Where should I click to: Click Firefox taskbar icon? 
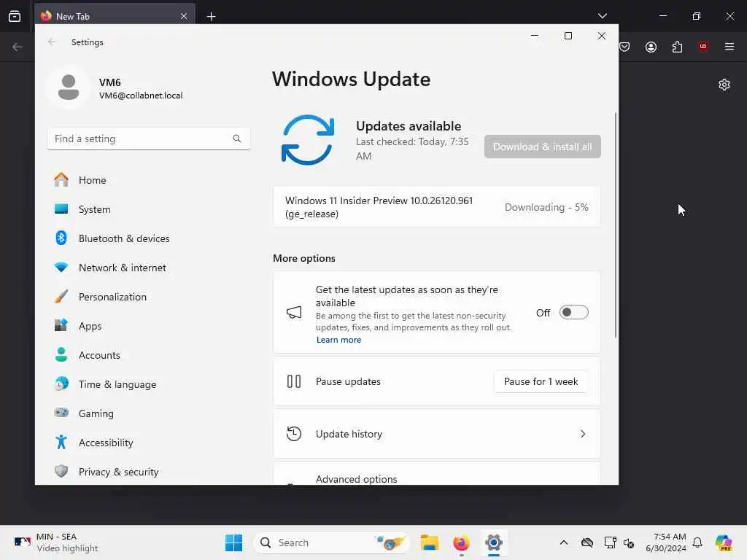[461, 542]
